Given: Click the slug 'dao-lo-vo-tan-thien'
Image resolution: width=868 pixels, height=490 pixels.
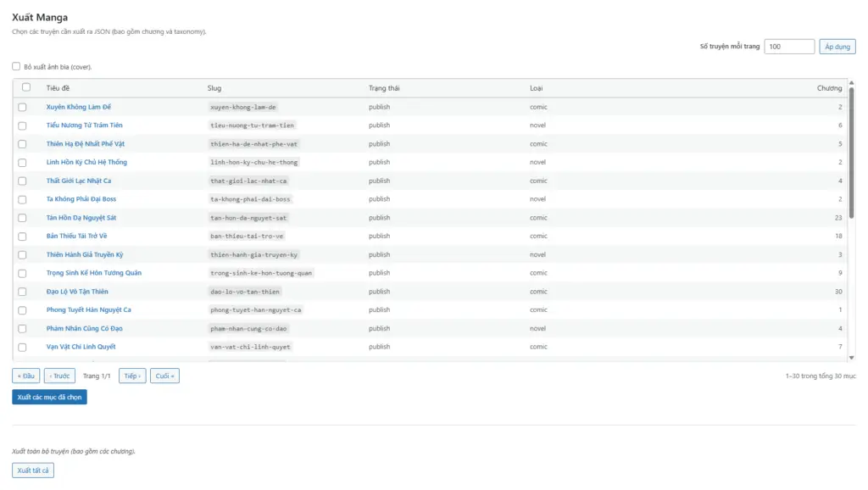Looking at the screenshot, I should pos(245,292).
